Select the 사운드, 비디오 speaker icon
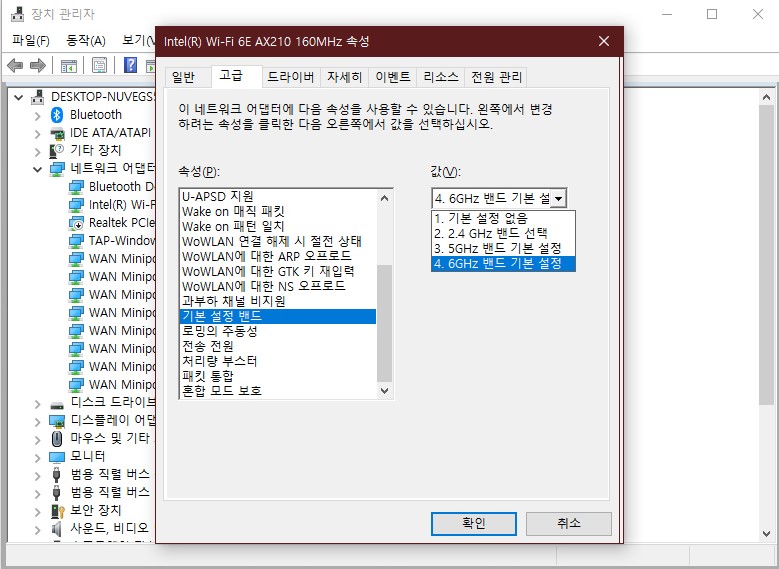This screenshot has width=779, height=569. (57, 528)
